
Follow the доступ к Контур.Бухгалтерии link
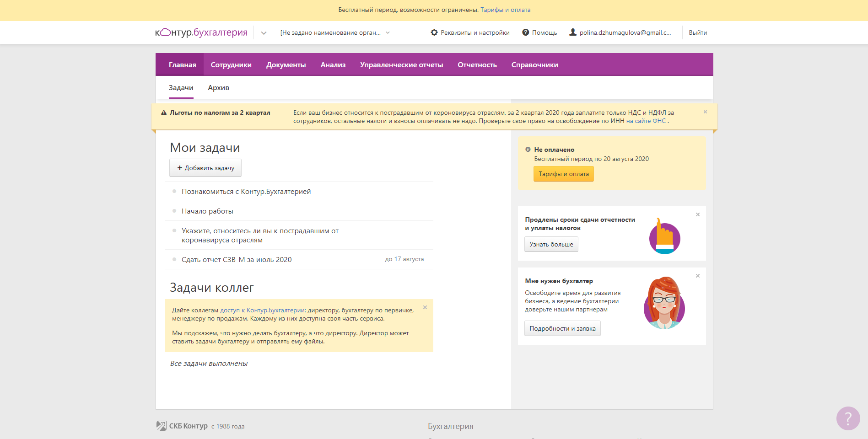click(x=263, y=311)
